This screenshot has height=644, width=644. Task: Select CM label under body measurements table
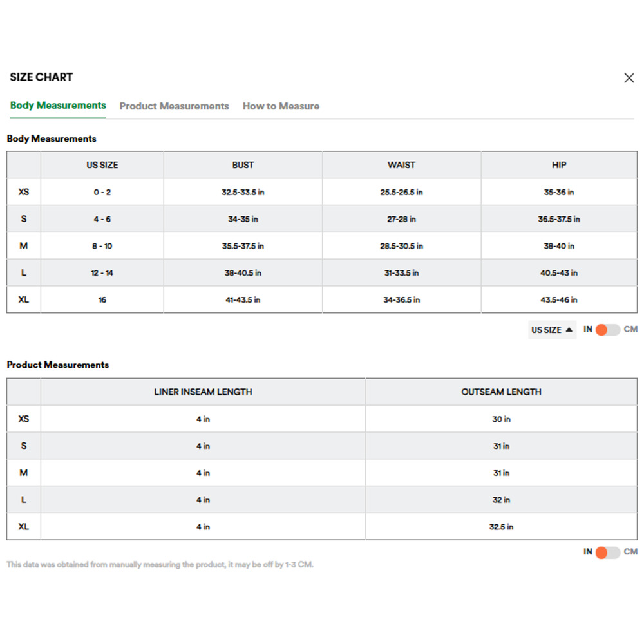[x=630, y=329]
